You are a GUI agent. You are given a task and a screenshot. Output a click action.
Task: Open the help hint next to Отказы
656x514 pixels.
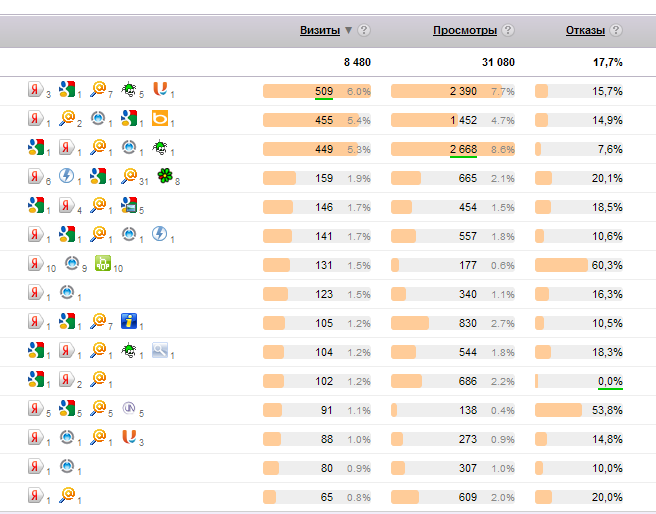616,30
